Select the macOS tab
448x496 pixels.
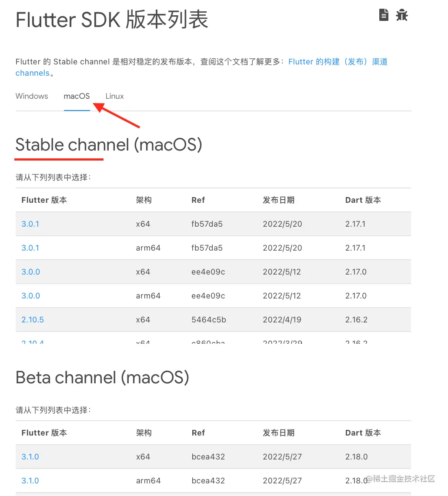pos(77,96)
